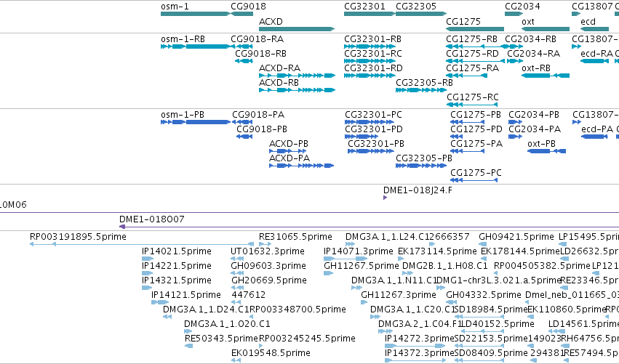Select the CG9018 gene feature
This screenshot has width=619, height=364.
click(242, 14)
